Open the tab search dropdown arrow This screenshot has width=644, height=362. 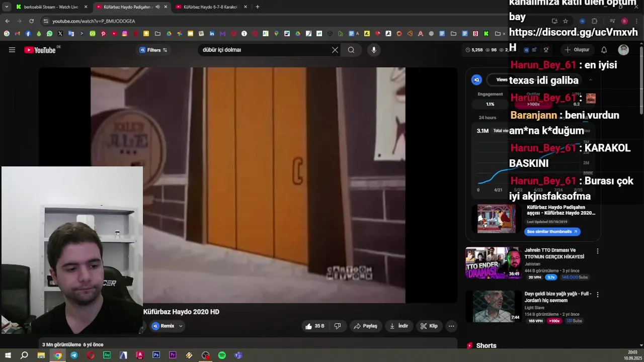coord(7,7)
